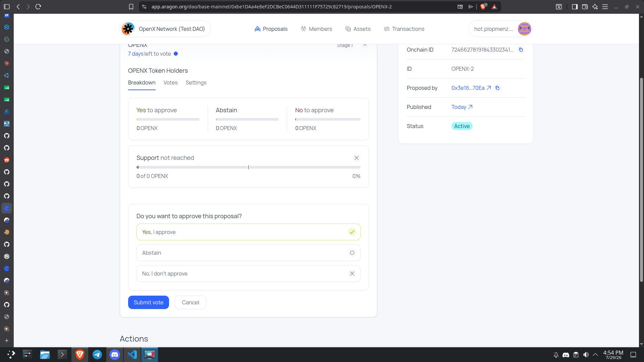
Task: Open Visual Studio Code from taskbar
Action: pos(132,355)
